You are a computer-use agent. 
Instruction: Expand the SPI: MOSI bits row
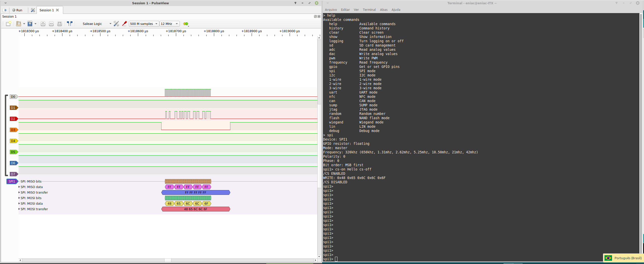point(19,198)
